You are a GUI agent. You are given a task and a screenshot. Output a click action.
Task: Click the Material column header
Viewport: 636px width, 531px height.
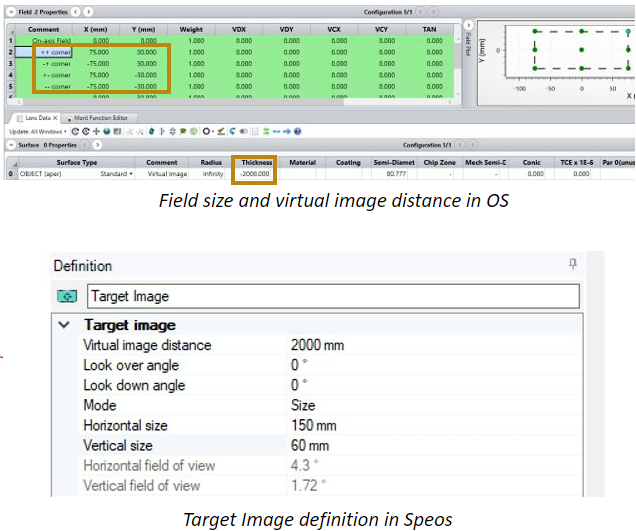pyautogui.click(x=302, y=162)
